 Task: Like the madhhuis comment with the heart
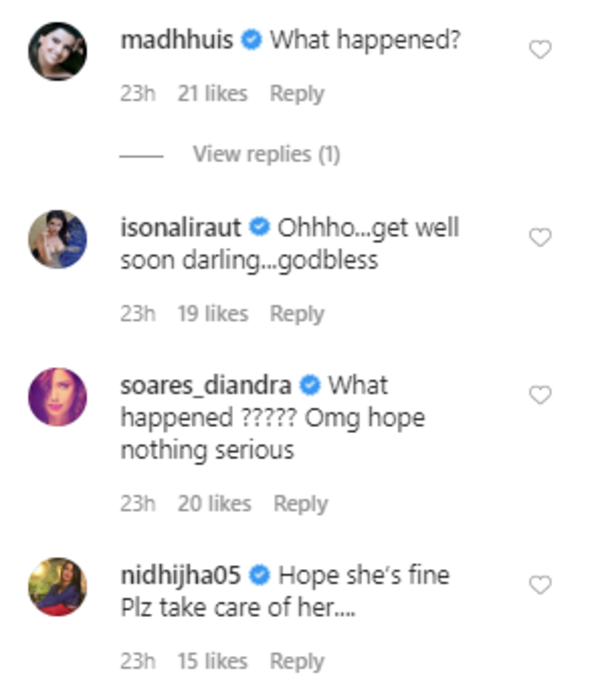[539, 49]
